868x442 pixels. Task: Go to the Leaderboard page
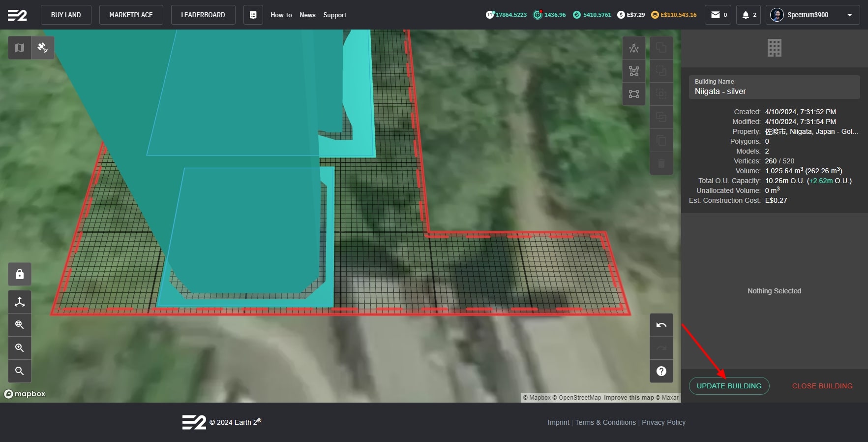click(203, 15)
